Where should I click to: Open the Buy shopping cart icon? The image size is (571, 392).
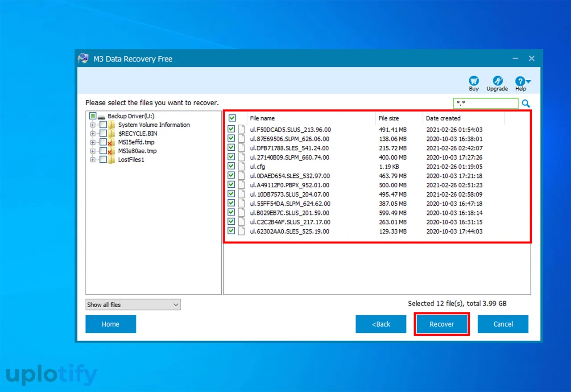tap(474, 81)
